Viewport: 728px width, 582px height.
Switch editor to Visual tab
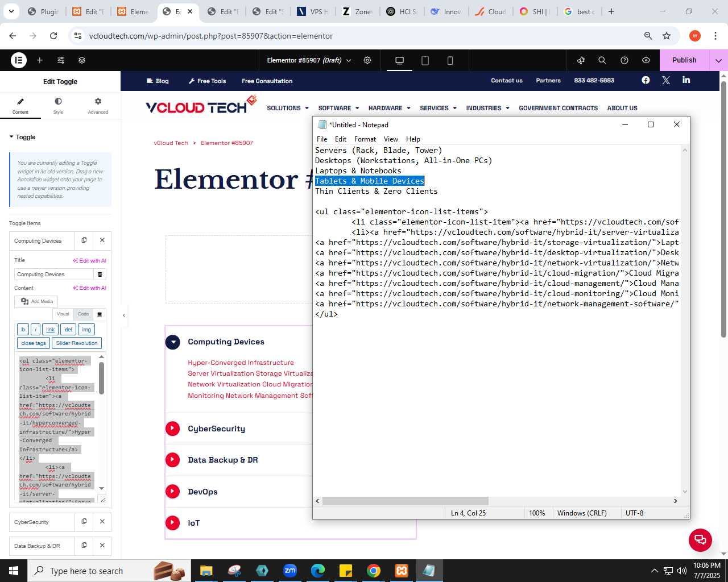(63, 314)
